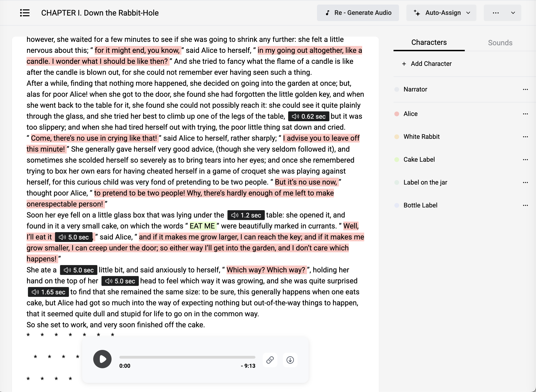Click the audio player play button
Viewport: 536px width, 392px height.
pyautogui.click(x=102, y=359)
